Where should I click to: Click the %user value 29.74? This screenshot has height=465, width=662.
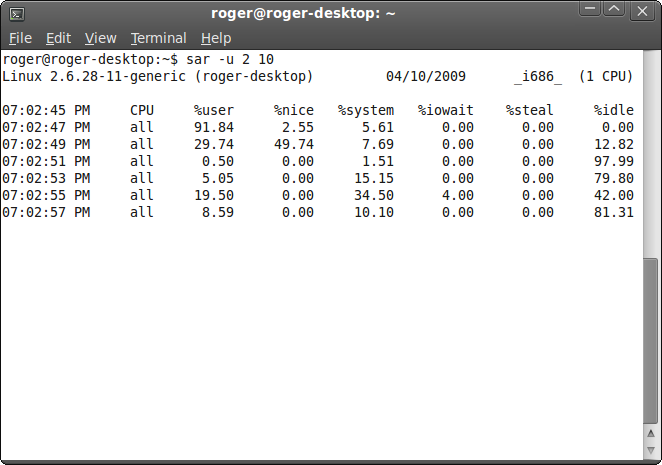pos(214,144)
